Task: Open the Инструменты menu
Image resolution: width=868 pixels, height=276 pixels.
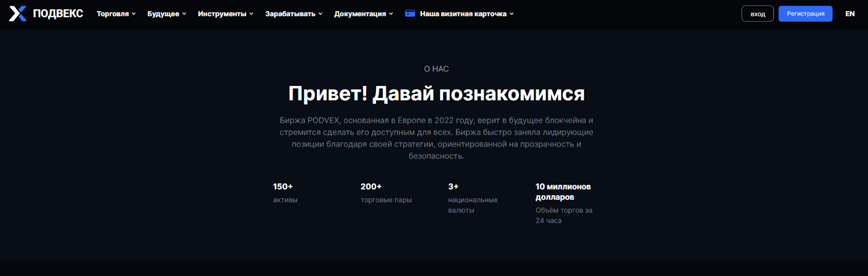Action: 222,14
